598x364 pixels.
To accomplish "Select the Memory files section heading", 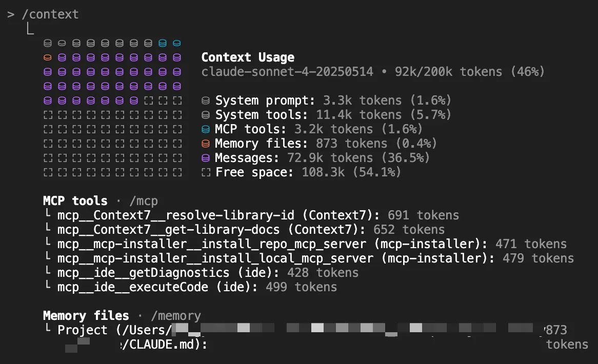I will coord(86,315).
